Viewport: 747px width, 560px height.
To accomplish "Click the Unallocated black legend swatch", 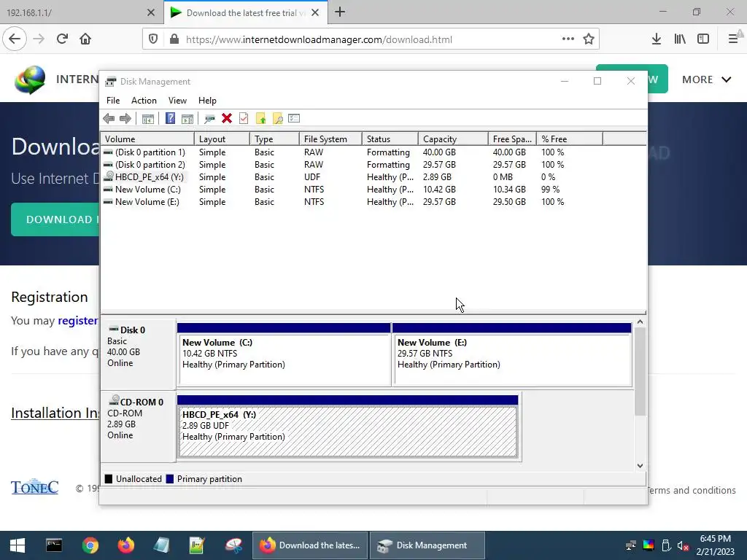I will (x=109, y=479).
